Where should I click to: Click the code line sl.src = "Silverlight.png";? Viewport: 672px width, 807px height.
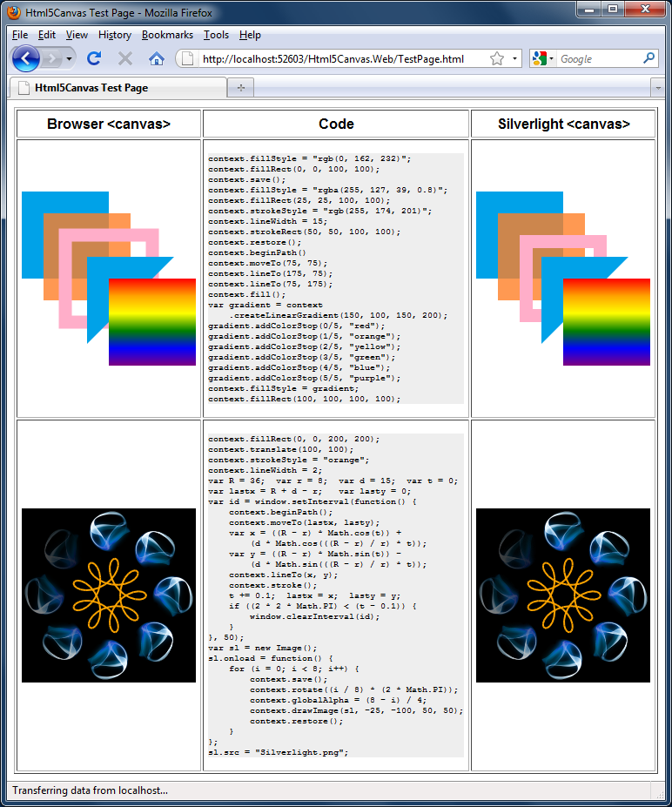[x=278, y=752]
